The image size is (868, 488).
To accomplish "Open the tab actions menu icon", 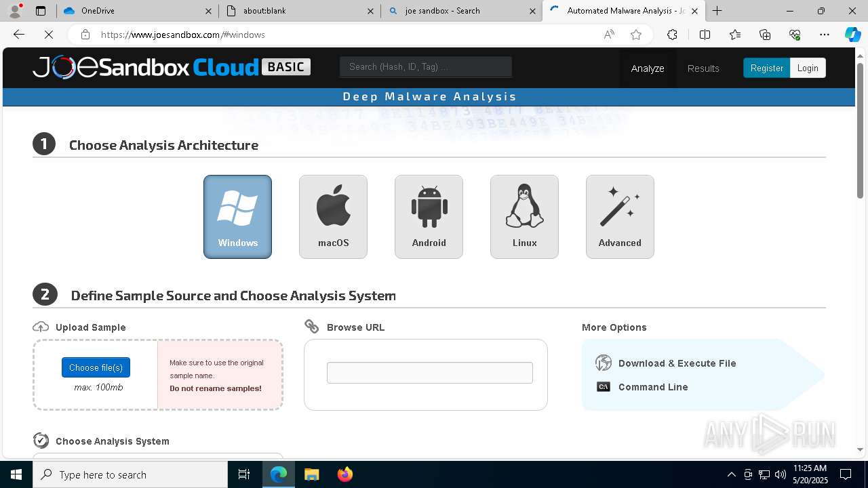I will (41, 11).
